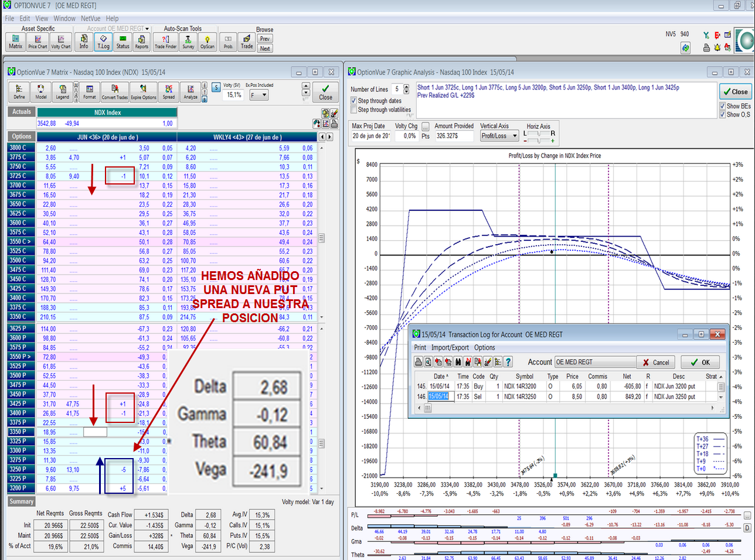The width and height of the screenshot is (755, 560).
Task: Click the Cancel button in Transaction Log
Action: (656, 363)
